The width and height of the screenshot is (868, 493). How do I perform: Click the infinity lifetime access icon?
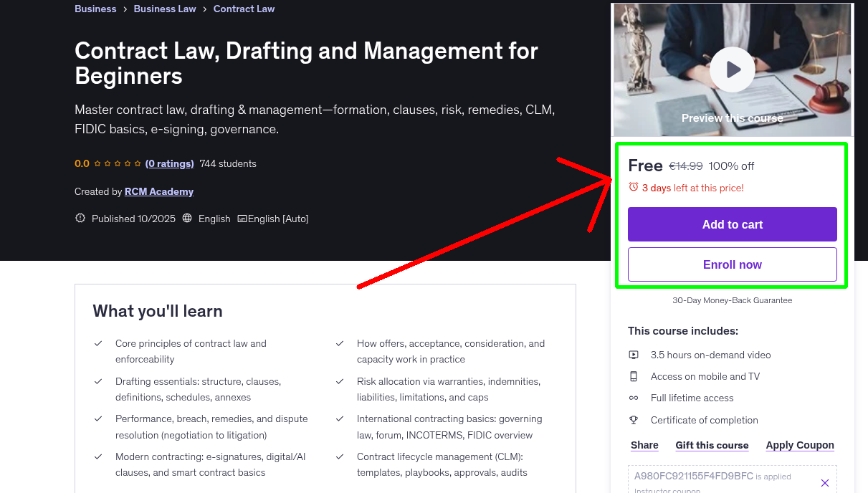[634, 398]
